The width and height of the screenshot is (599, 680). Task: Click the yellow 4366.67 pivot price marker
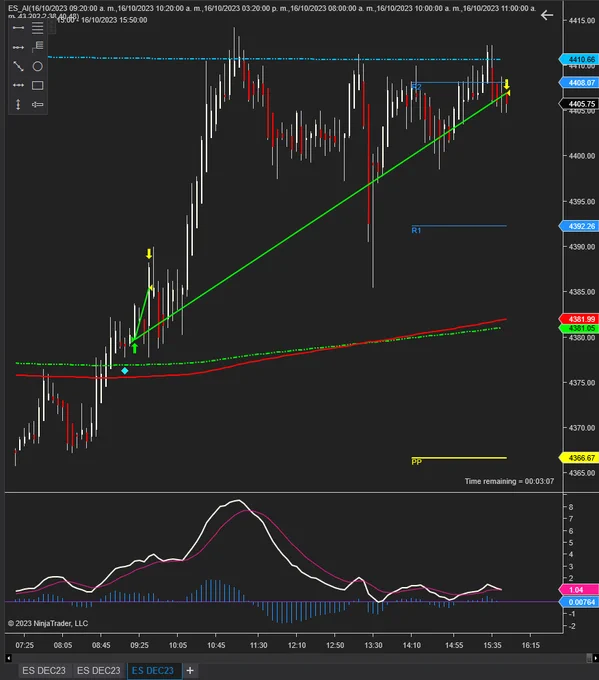tap(579, 458)
